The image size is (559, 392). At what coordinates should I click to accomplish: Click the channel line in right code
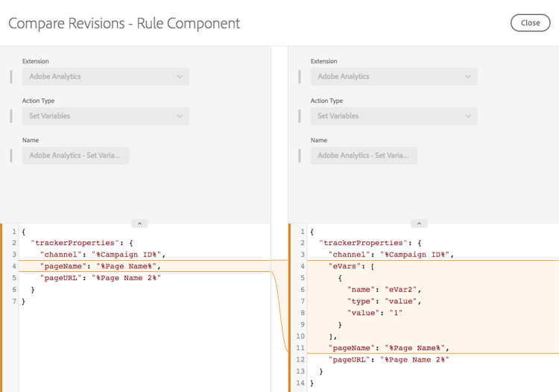(x=388, y=255)
